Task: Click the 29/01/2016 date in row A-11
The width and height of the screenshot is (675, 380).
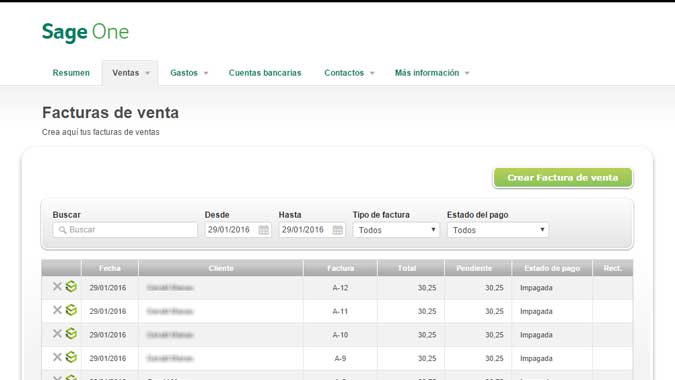Action: coord(108,311)
